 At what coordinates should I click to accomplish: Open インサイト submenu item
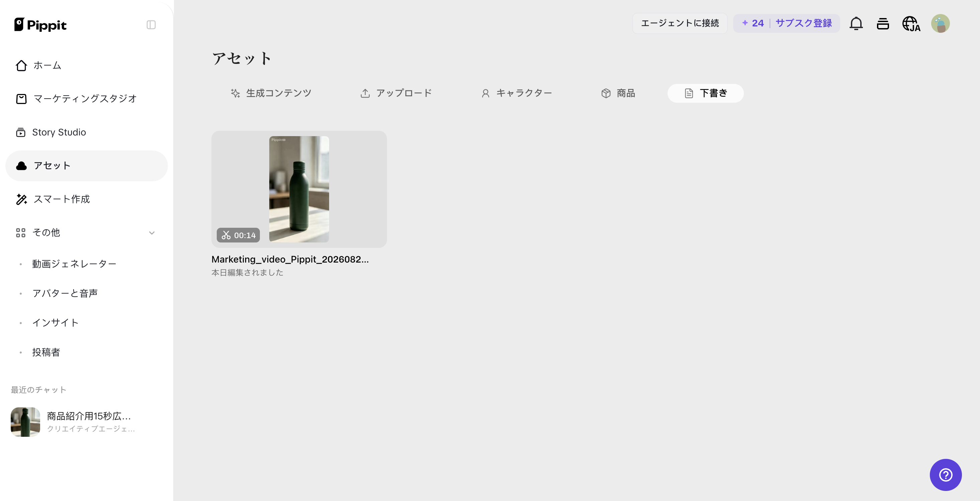[56, 323]
